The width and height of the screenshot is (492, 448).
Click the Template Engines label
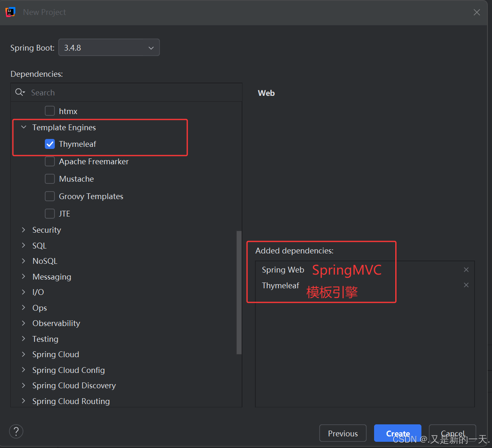coord(64,127)
